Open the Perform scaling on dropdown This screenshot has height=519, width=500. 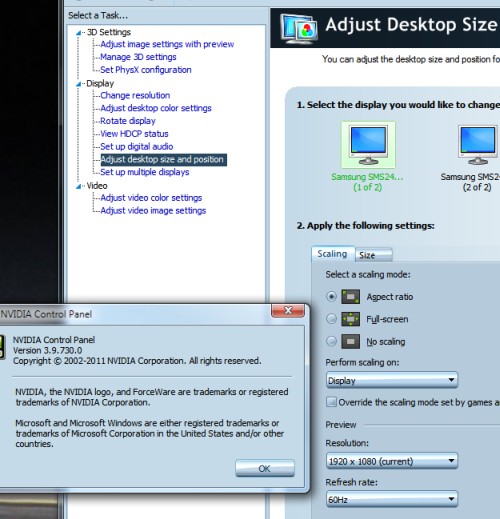point(392,380)
